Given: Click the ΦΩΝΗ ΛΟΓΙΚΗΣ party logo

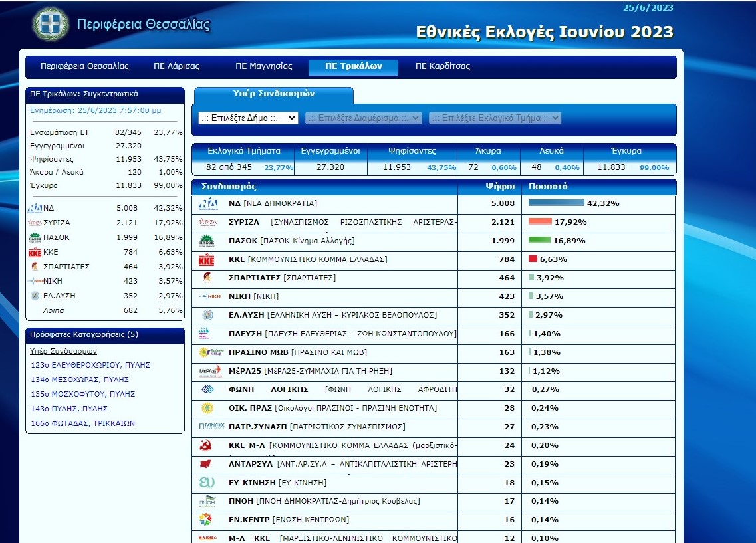Looking at the screenshot, I should click(207, 389).
